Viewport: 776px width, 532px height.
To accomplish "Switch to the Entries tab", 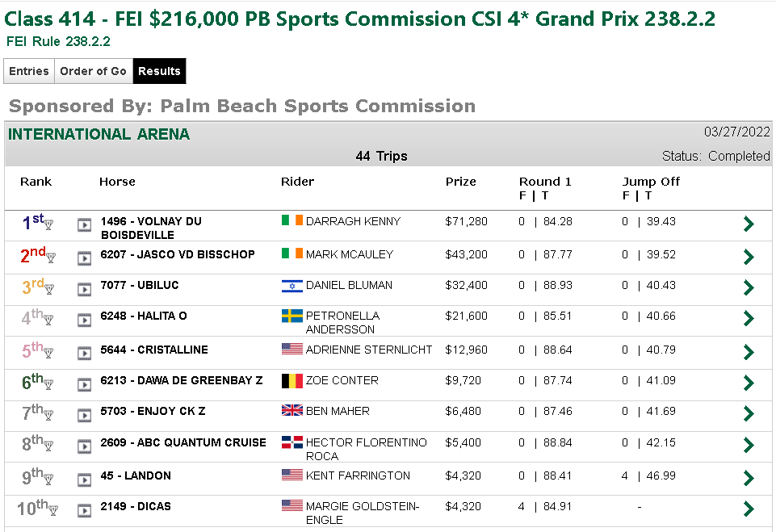I will point(29,71).
